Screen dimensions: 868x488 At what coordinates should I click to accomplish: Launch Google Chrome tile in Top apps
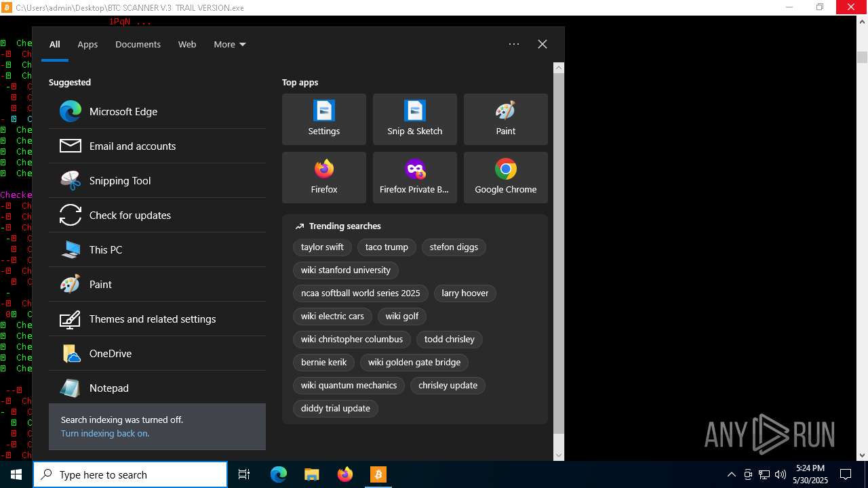coord(506,178)
